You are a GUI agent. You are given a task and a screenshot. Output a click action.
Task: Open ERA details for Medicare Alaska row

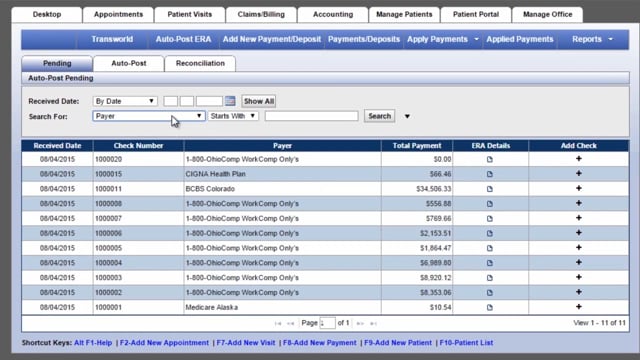(490, 307)
